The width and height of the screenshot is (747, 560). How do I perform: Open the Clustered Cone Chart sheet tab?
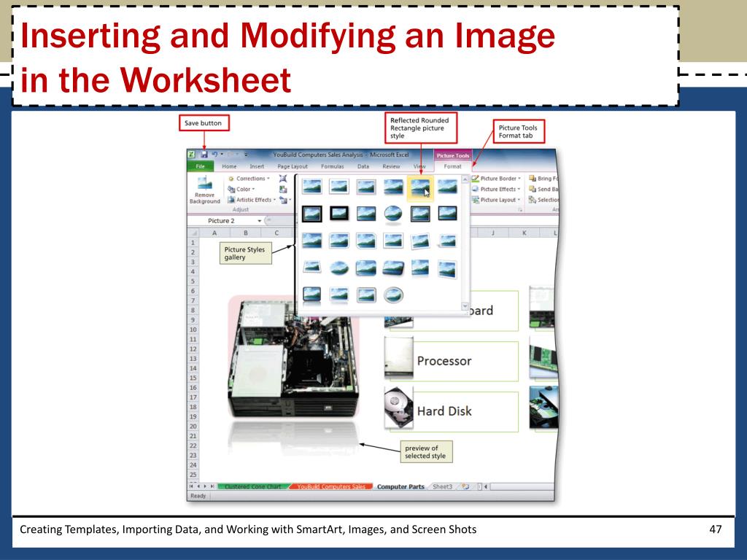point(253,486)
